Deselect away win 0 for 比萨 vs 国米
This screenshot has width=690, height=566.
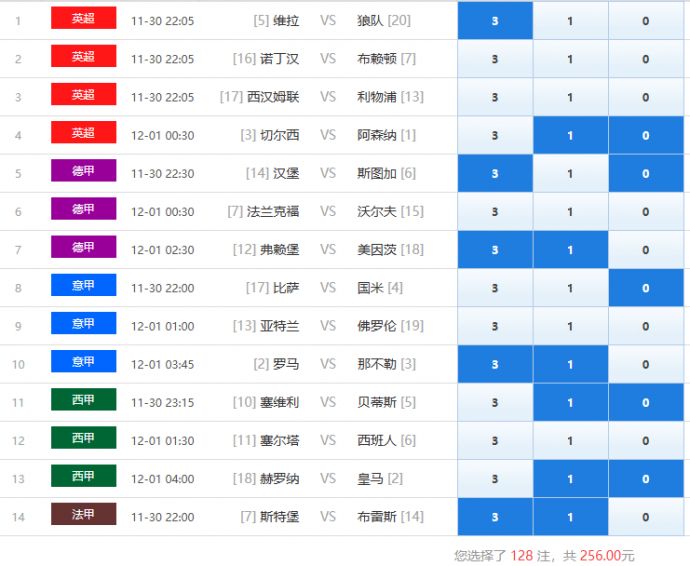[645, 288]
